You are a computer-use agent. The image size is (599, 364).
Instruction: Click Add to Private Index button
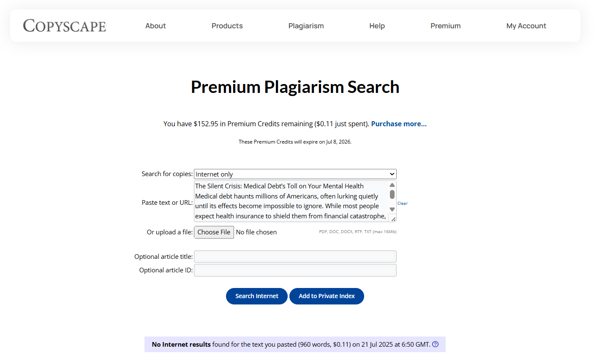click(327, 296)
